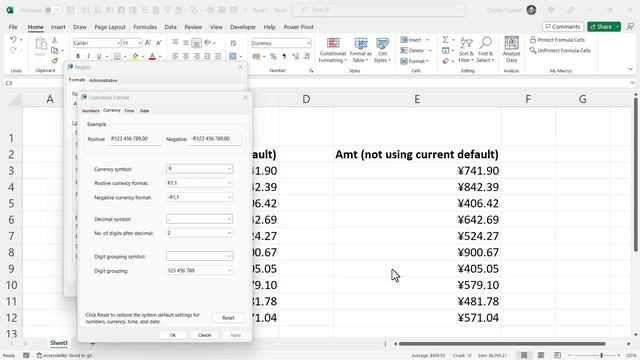Open Sort & Filter

pyautogui.click(x=466, y=50)
